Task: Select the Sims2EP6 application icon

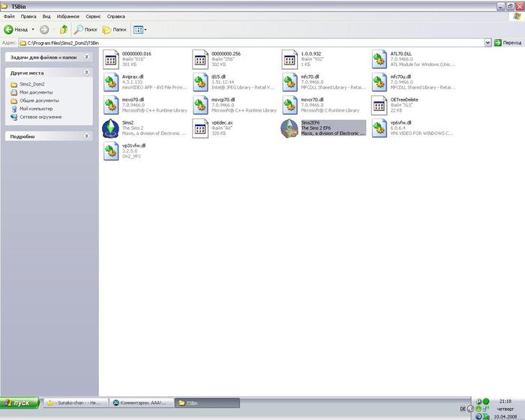Action: (289, 128)
